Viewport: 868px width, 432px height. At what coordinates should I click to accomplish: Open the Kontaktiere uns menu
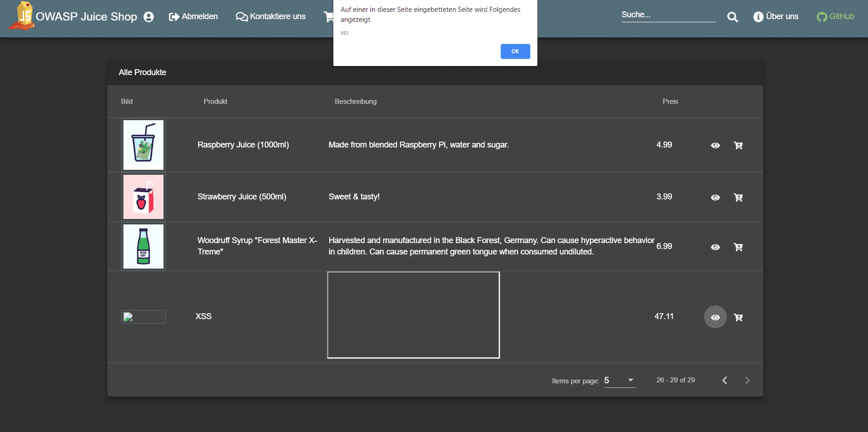[271, 16]
